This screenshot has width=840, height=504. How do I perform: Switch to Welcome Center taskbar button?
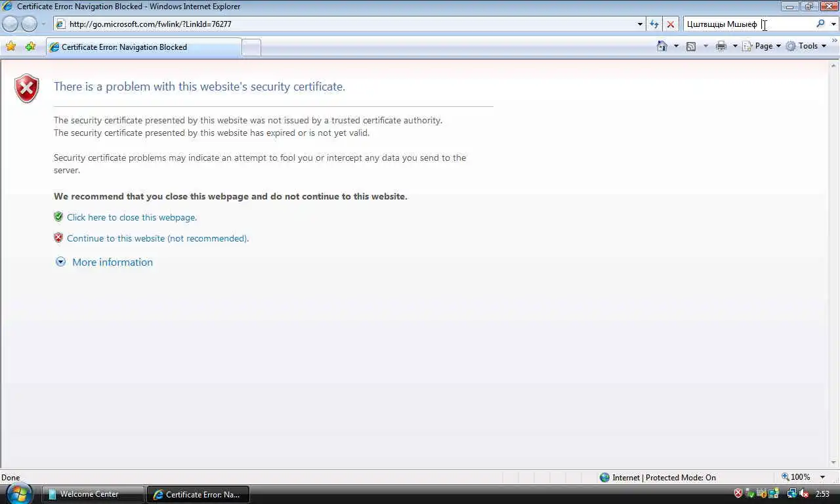click(x=94, y=494)
